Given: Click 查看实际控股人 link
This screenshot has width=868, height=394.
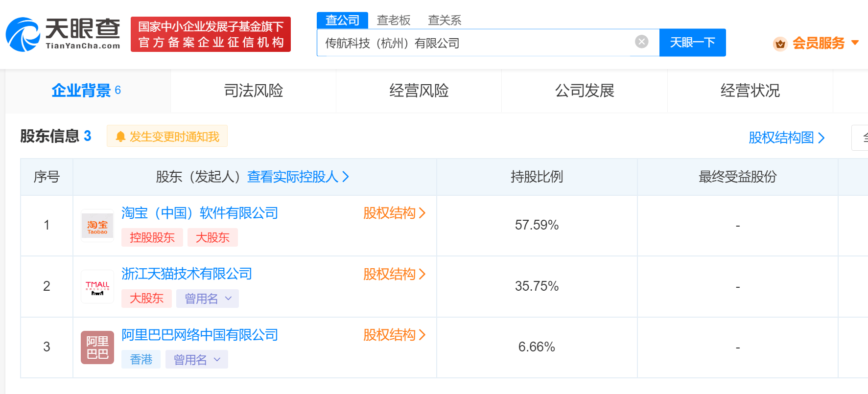Looking at the screenshot, I should pos(298,177).
